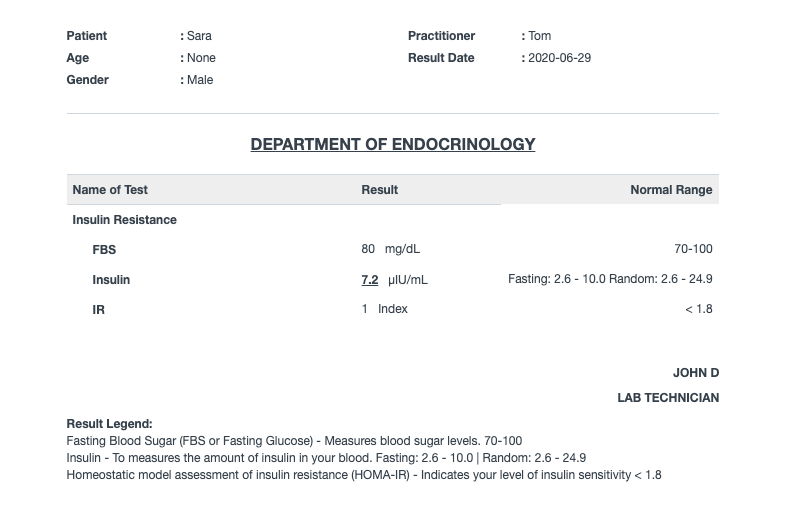Click the Department of Endocrinology heading
The height and width of the screenshot is (522, 786).
coord(392,145)
